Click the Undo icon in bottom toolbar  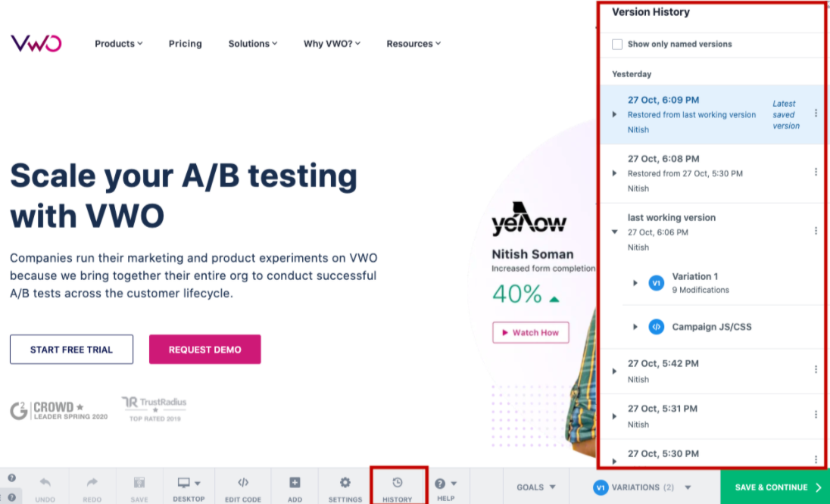[45, 482]
